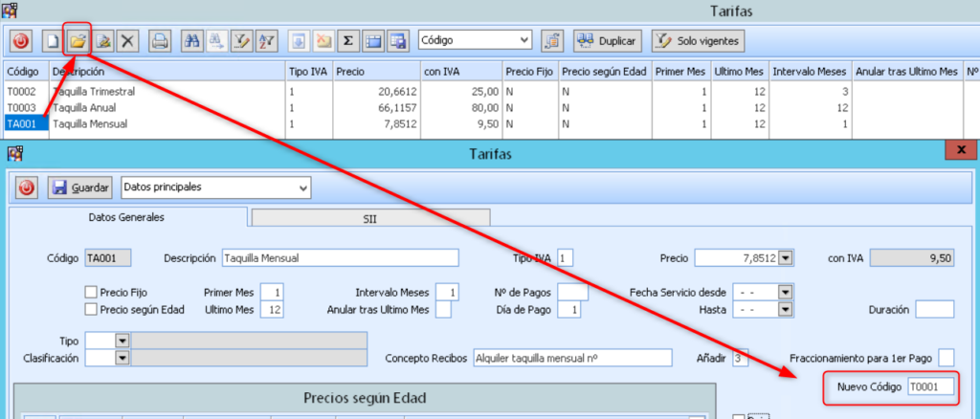Click the red power exit icon in top toolbar

(x=21, y=41)
